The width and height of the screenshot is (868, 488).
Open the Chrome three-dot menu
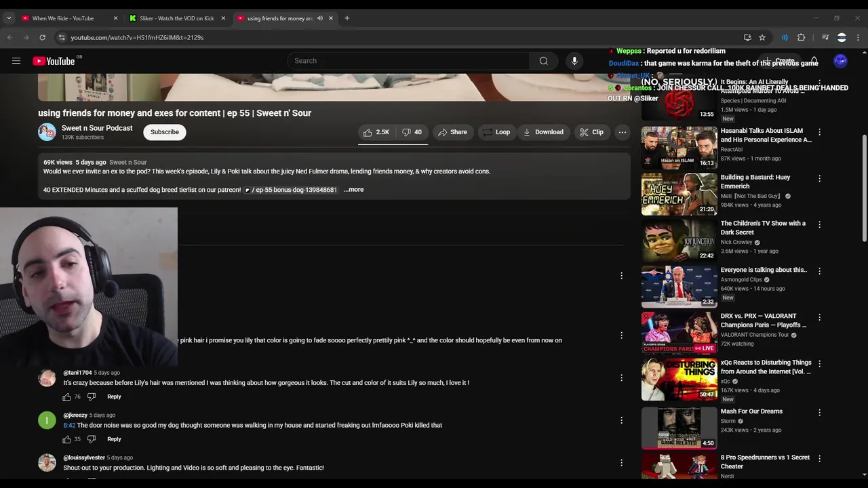859,37
